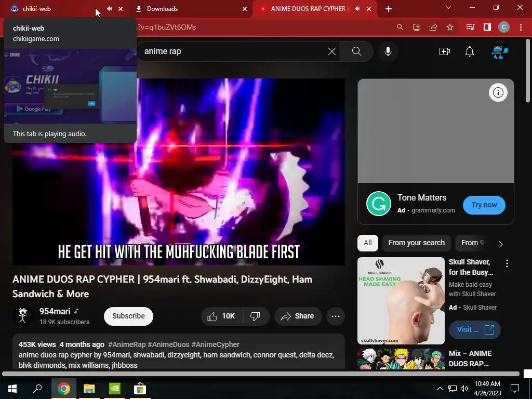Viewport: 532px width, 399px height.
Task: Open the Mix – ANIME DUOS RAP title
Action: [x=470, y=358]
